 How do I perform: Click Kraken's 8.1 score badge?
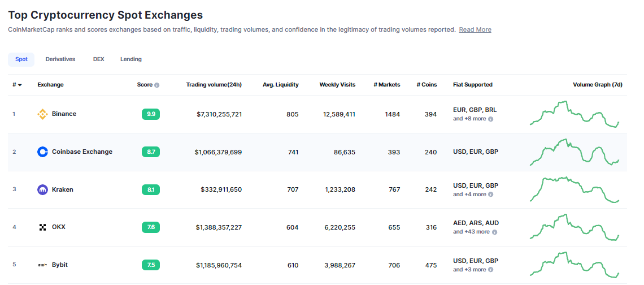click(151, 189)
